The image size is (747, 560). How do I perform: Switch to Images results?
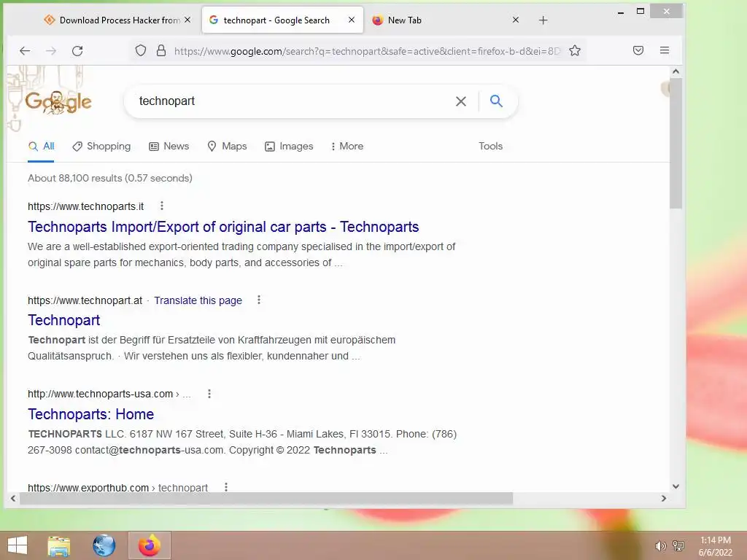289,146
